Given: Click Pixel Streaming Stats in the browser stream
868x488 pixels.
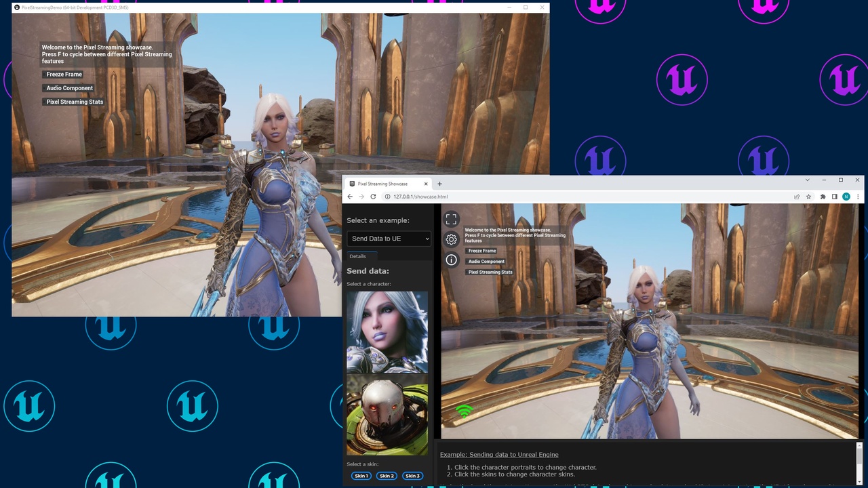Looking at the screenshot, I should coord(490,272).
